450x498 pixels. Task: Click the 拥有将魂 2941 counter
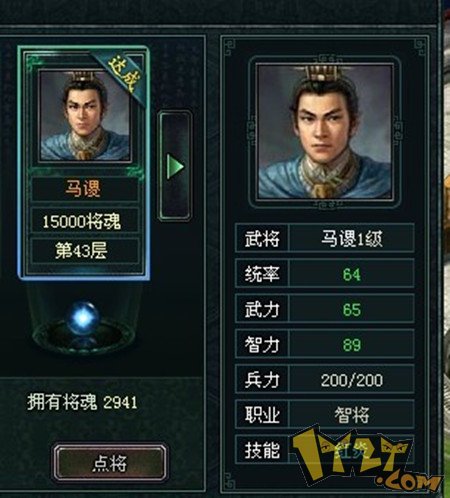click(x=82, y=402)
